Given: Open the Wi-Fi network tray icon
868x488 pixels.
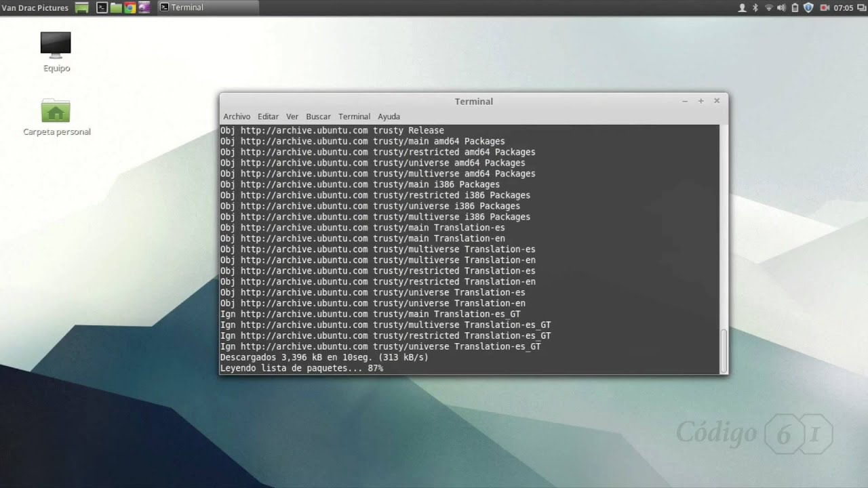Looking at the screenshot, I should click(768, 7).
